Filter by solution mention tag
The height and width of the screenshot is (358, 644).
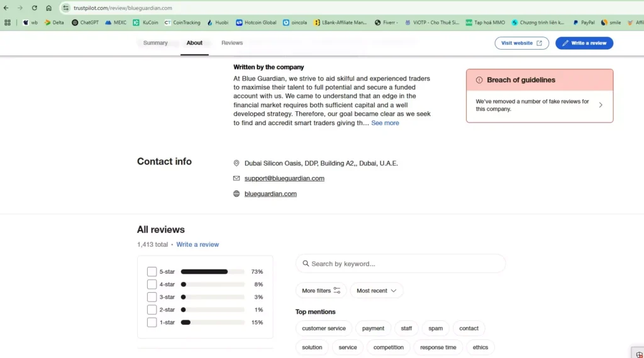(312, 347)
